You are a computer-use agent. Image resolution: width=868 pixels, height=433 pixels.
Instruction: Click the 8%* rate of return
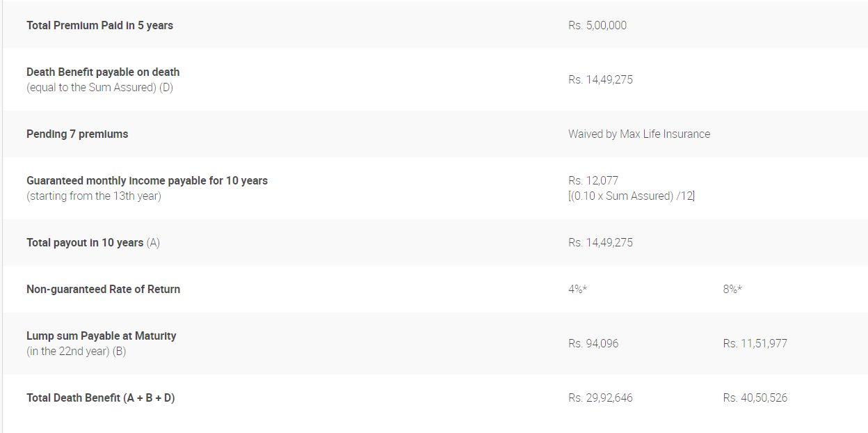tap(732, 289)
